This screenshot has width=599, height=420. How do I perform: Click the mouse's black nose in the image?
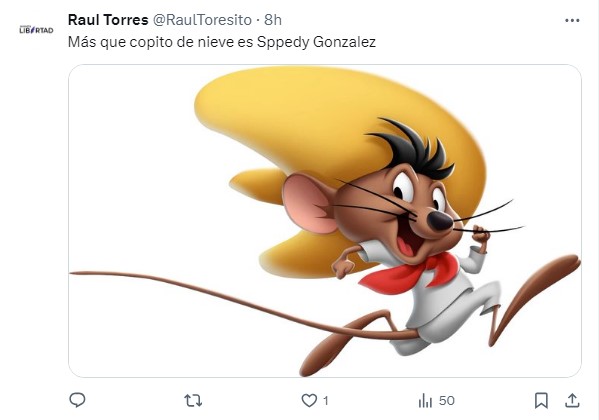coord(439,221)
